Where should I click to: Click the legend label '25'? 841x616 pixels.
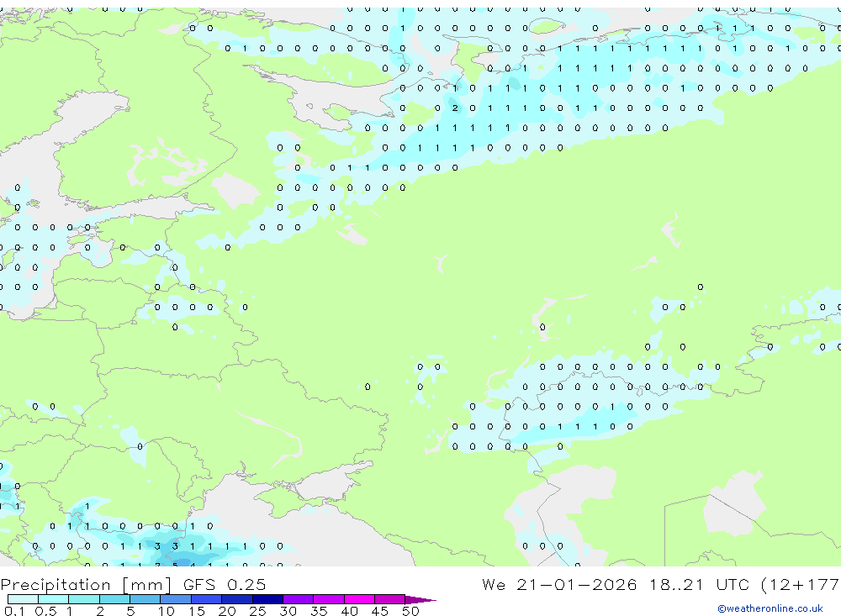point(257,611)
